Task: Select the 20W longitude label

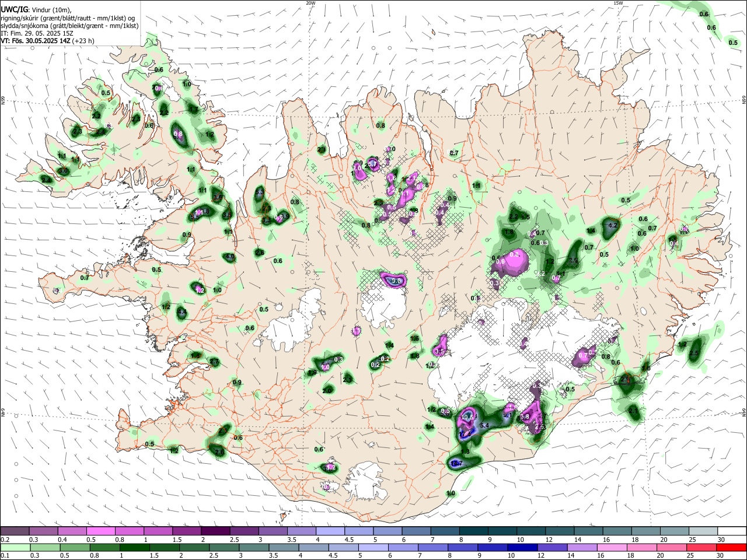Action: click(310, 3)
